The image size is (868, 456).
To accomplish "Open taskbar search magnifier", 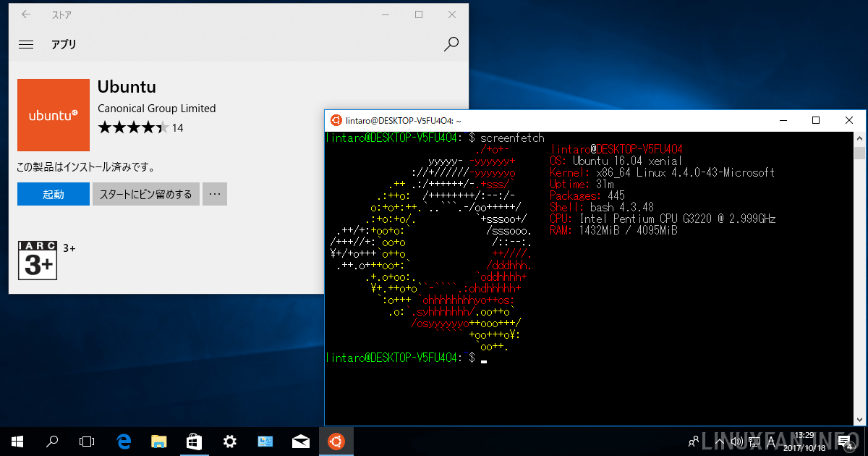I will [52, 441].
